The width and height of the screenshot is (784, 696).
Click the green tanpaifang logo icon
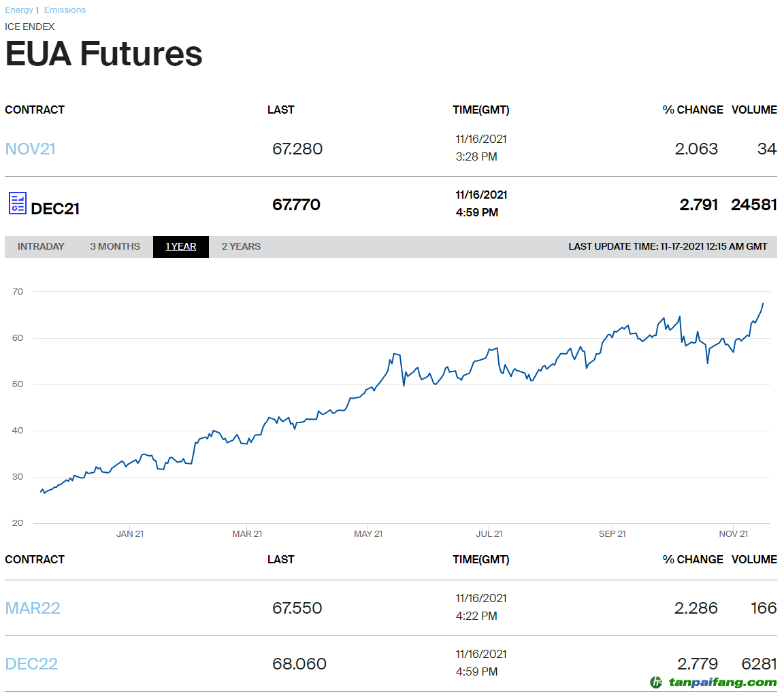click(x=656, y=682)
